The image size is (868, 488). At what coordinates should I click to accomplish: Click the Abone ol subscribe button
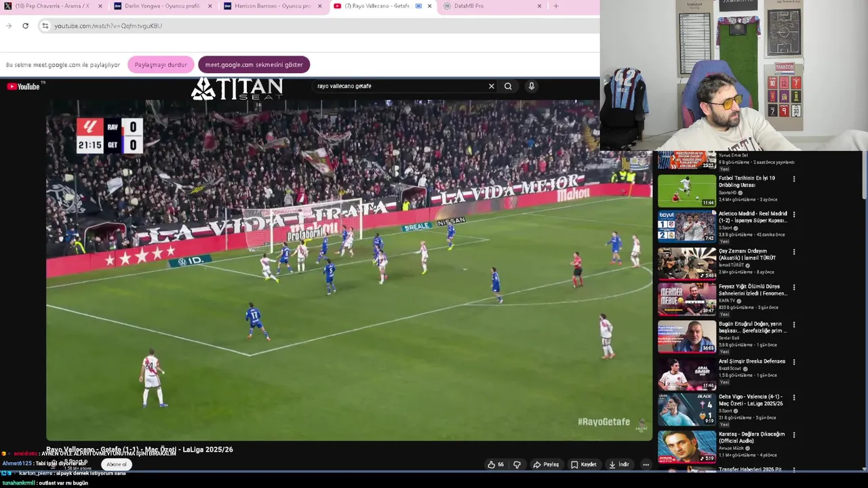click(x=116, y=464)
